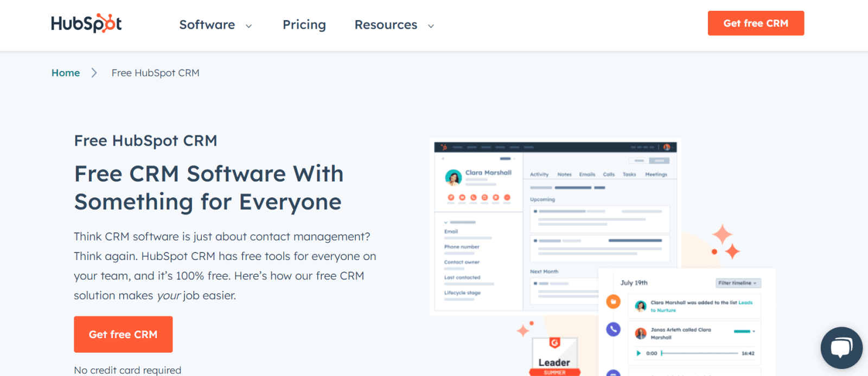Click the audio progress bar in illustration
This screenshot has width=868, height=376.
point(700,353)
